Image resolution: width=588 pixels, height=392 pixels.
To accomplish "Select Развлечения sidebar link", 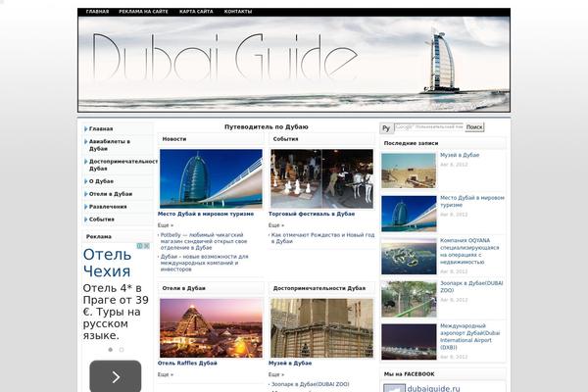I will click(x=108, y=207).
